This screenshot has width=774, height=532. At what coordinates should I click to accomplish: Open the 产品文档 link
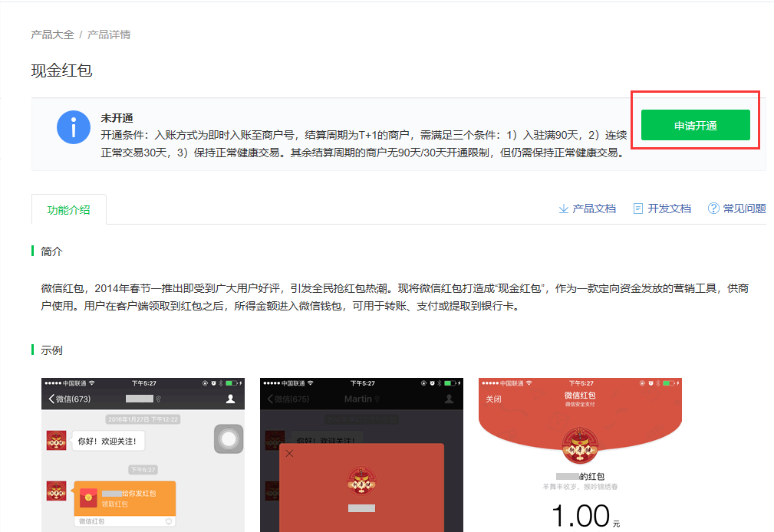(x=594, y=209)
